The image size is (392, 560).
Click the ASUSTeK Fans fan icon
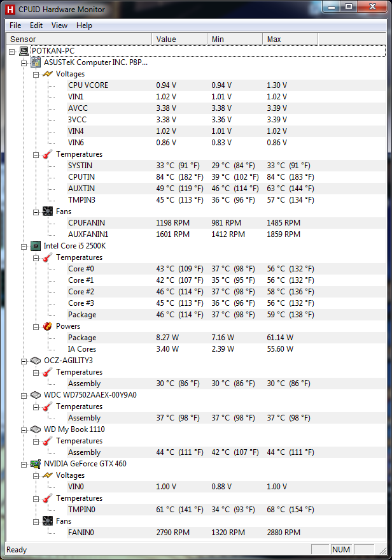(x=48, y=212)
